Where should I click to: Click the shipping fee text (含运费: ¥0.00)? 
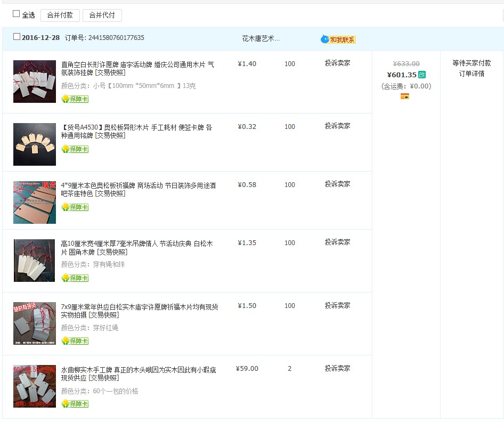[407, 86]
